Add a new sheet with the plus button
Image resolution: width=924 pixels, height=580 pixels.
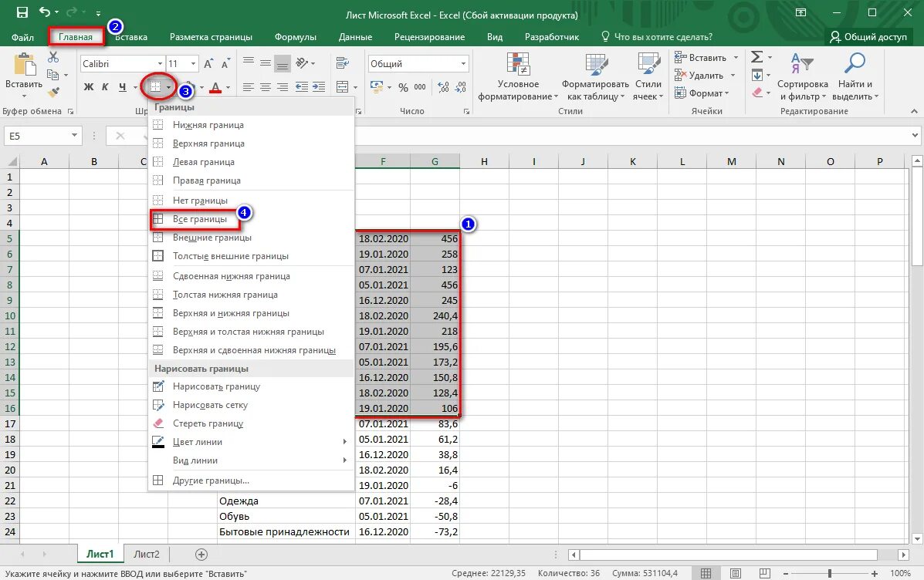(201, 554)
